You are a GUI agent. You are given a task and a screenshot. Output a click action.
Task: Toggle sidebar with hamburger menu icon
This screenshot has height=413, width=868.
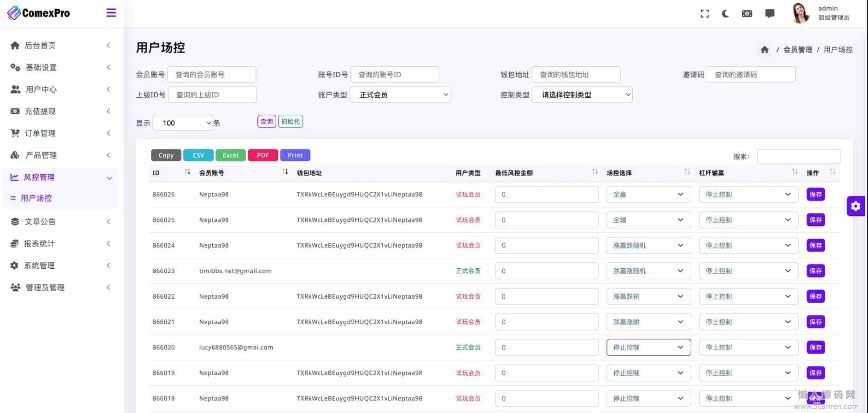[x=111, y=13]
